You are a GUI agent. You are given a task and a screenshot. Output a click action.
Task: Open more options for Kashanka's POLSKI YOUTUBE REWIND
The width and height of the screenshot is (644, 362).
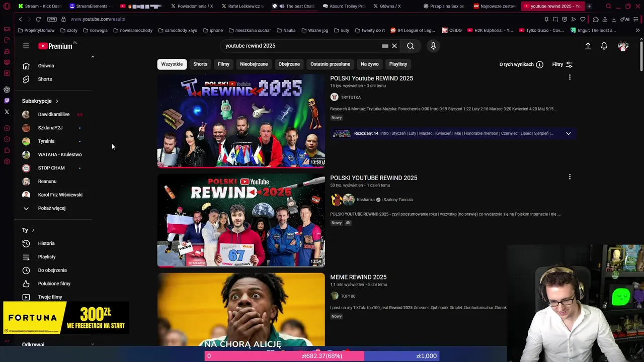(570, 177)
